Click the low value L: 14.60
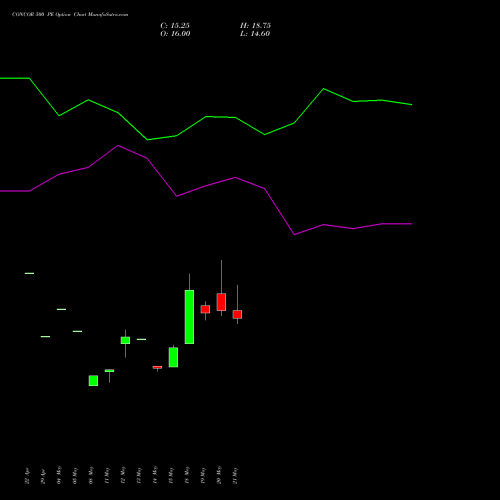Screen dimensions: 500x500 point(255,34)
